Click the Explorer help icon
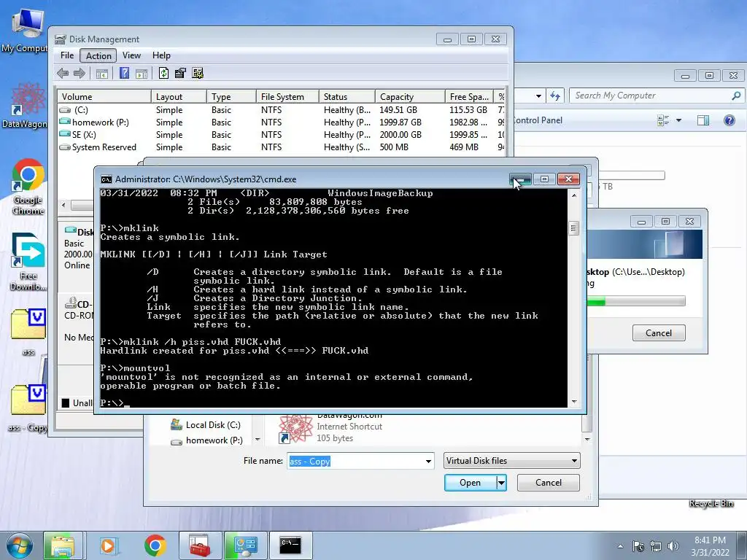Screen dimensions: 747x560 (729, 120)
